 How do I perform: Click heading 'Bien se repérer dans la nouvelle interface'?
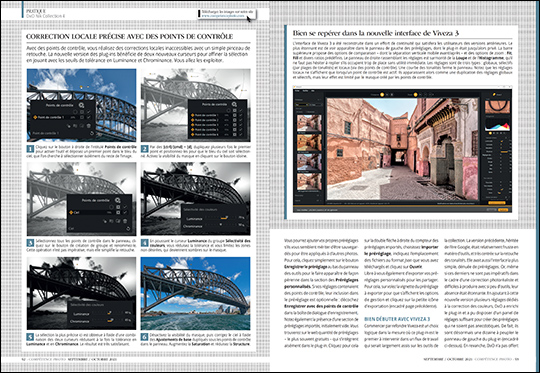point(375,33)
